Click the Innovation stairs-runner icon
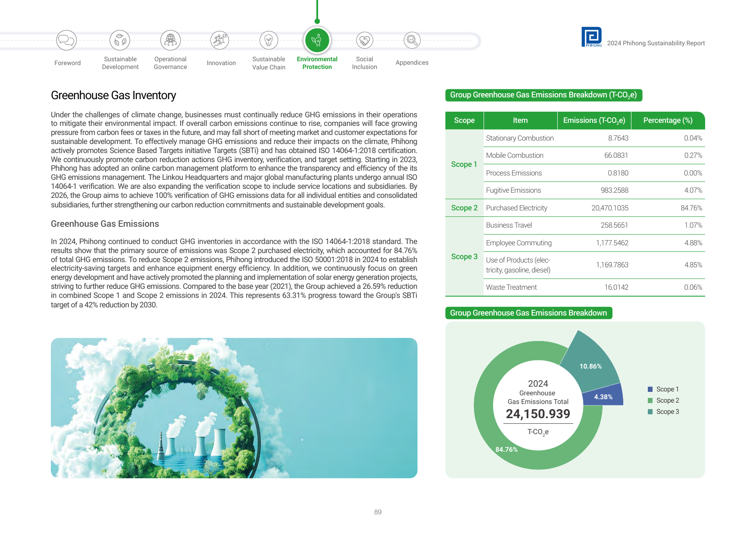Image resolution: width=756 pixels, height=535 pixels. point(220,41)
